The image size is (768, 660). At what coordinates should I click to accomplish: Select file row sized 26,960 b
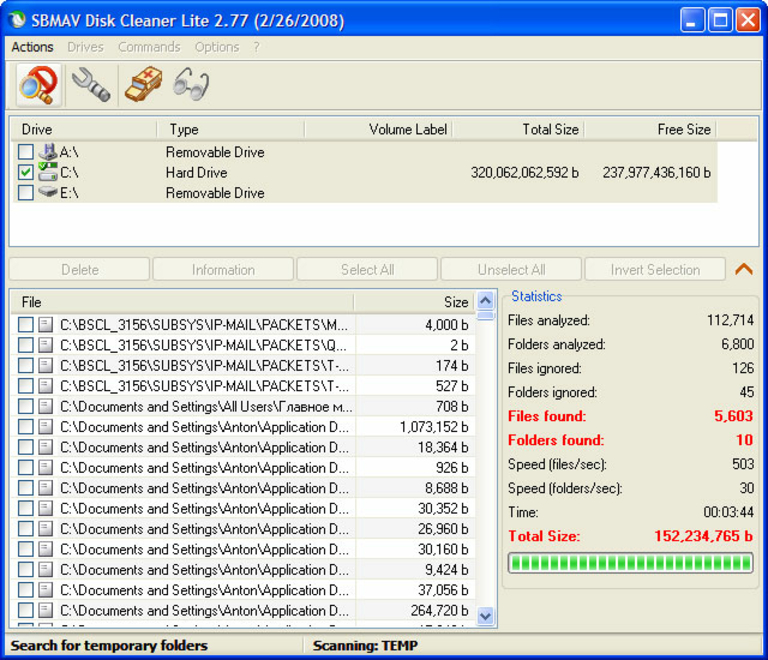point(243,529)
